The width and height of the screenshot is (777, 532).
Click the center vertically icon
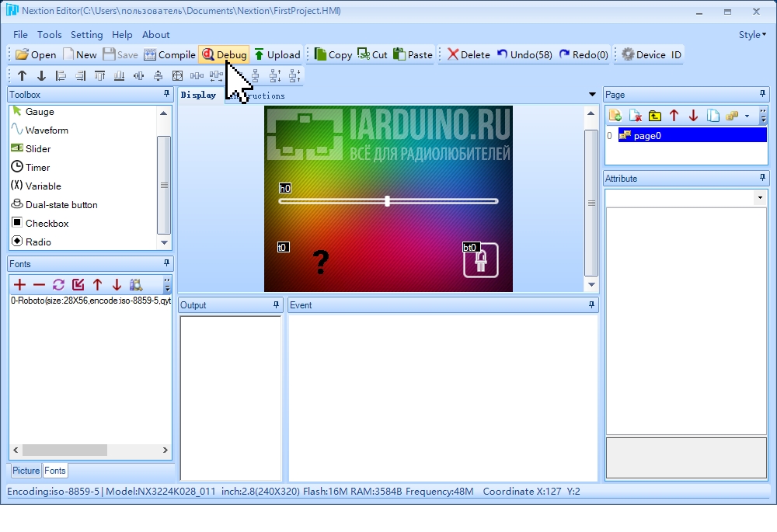coord(158,76)
